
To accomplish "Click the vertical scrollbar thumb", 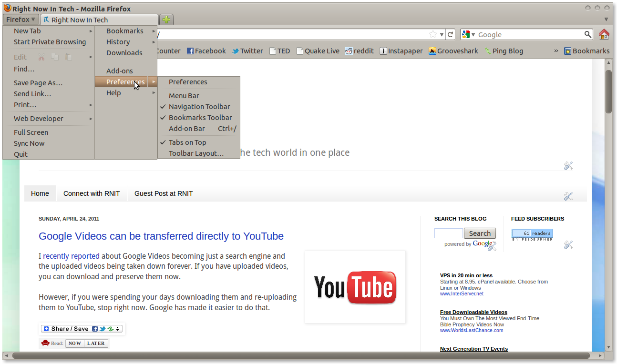I will click(x=608, y=91).
